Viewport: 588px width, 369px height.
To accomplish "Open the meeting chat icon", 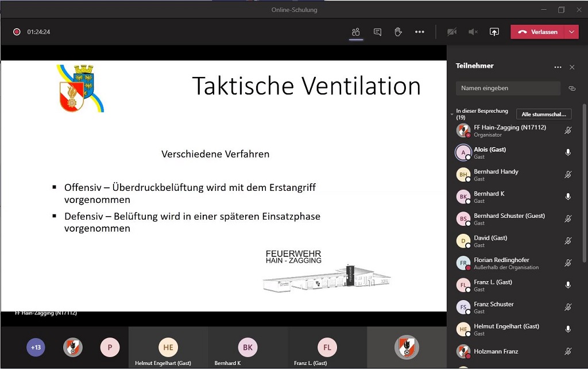I will tap(377, 32).
